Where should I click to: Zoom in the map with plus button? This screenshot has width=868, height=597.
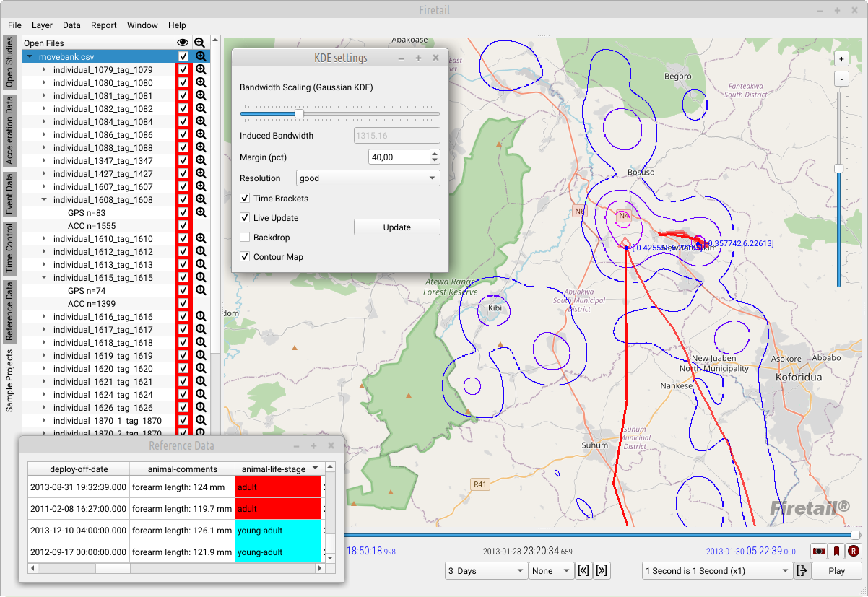point(841,58)
